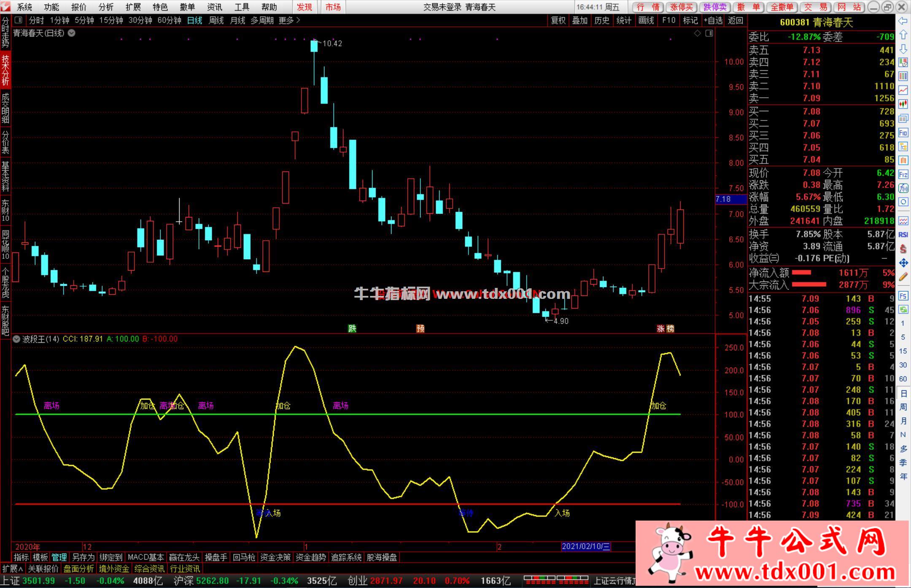Open the tree structure icon in sidebar
Screen dimensions: 911x588
click(x=903, y=147)
